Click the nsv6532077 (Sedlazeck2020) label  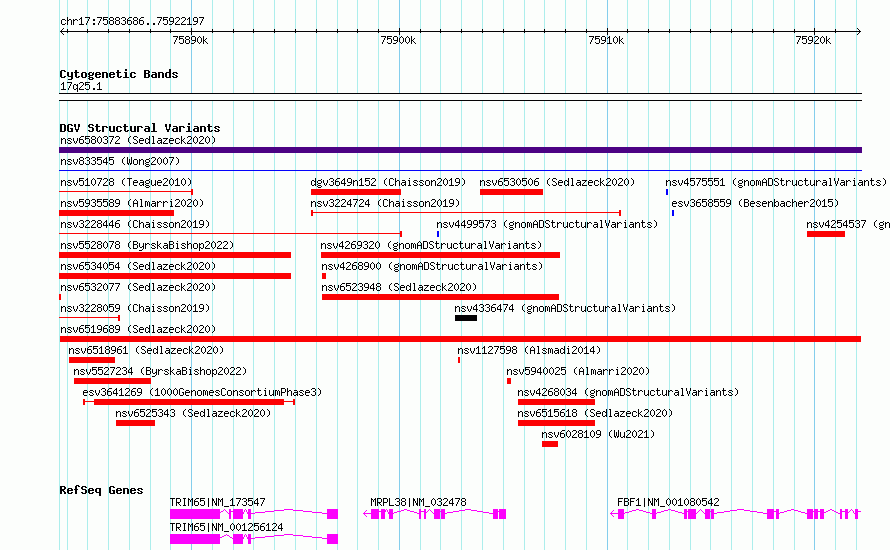coord(138,287)
